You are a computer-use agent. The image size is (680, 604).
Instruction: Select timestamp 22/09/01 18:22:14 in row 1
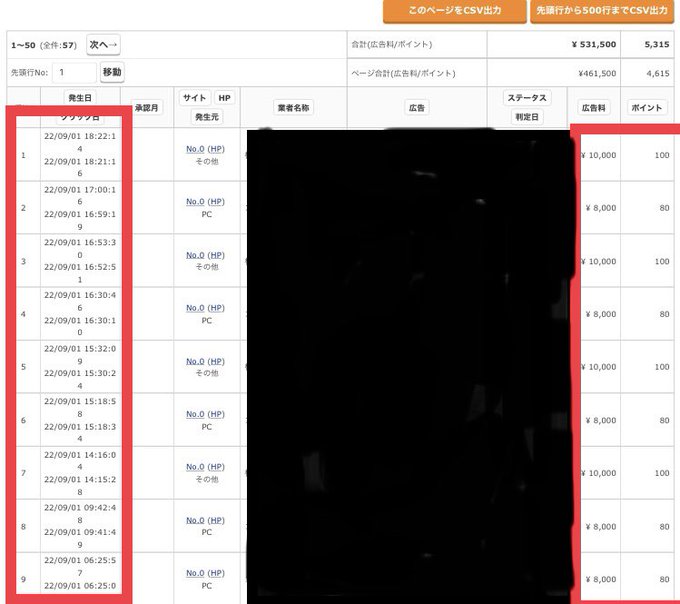click(80, 142)
